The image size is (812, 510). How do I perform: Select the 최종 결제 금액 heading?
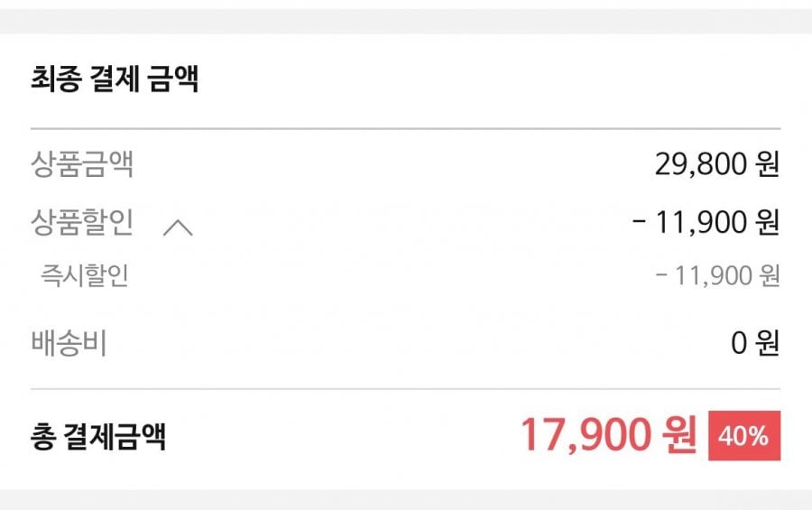click(x=114, y=80)
